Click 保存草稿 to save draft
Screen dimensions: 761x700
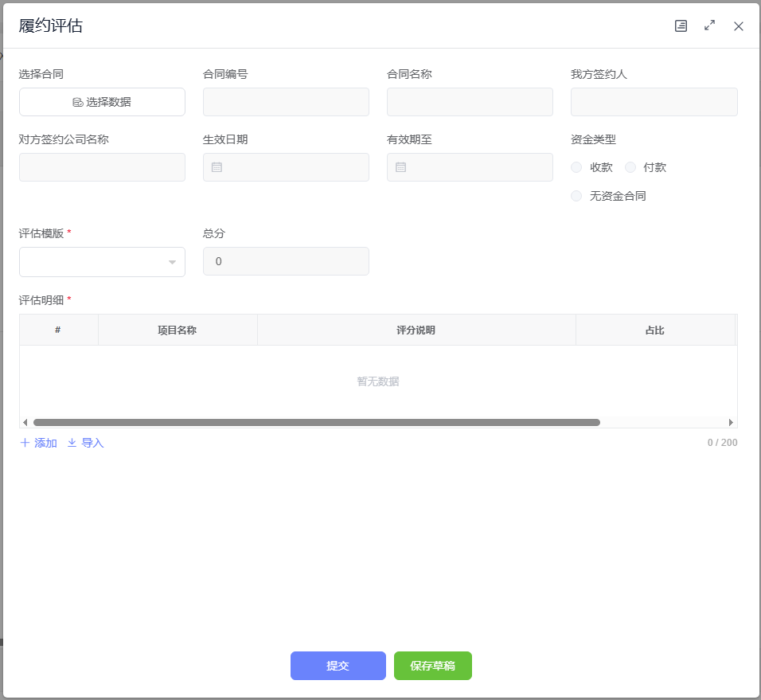[432, 666]
